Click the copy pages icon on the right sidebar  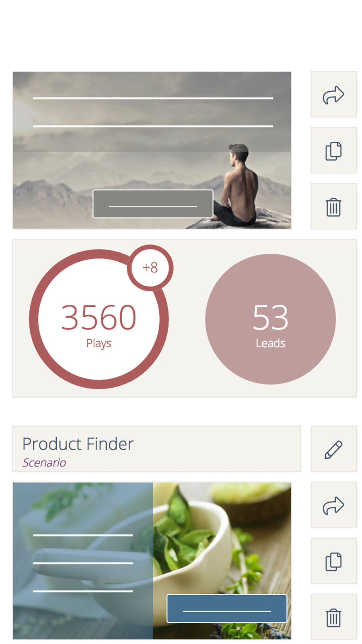tap(333, 151)
